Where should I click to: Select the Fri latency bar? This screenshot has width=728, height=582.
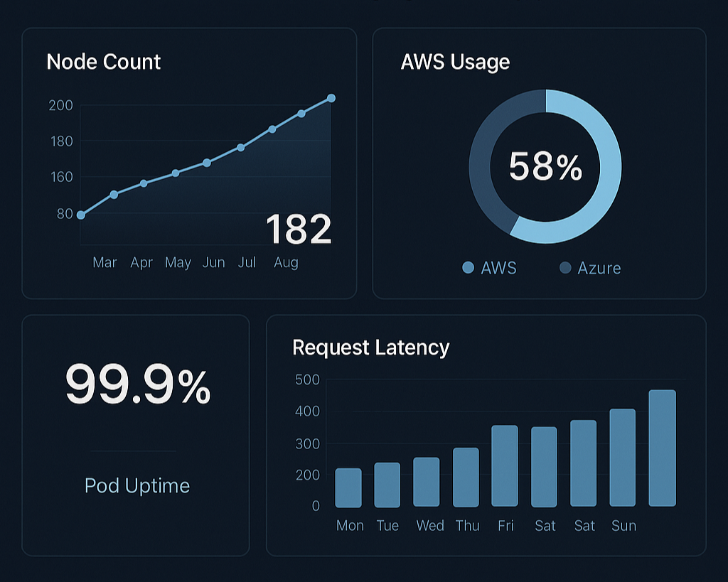coord(505,466)
